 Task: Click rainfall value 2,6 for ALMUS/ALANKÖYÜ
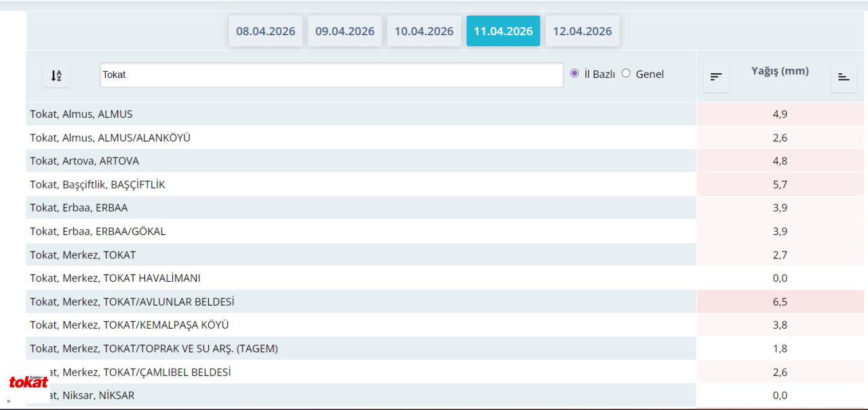(780, 138)
